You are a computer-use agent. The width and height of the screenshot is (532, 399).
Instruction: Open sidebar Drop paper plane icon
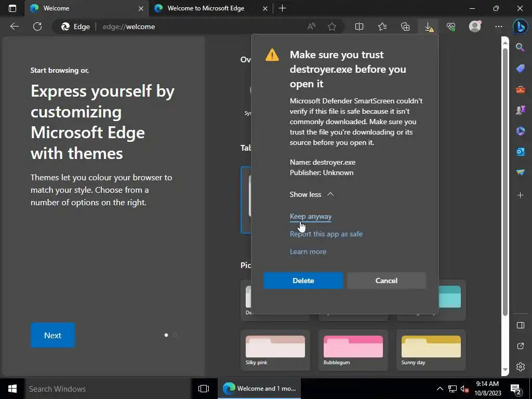(520, 172)
